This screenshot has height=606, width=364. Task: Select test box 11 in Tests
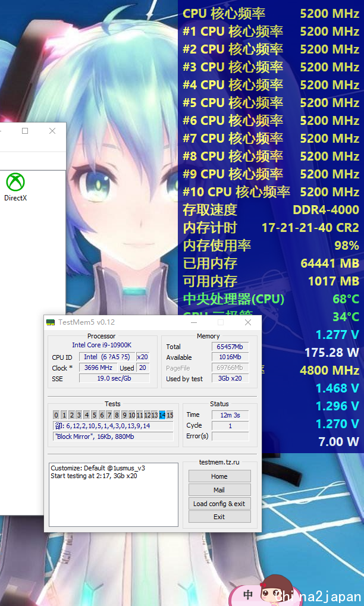(140, 415)
